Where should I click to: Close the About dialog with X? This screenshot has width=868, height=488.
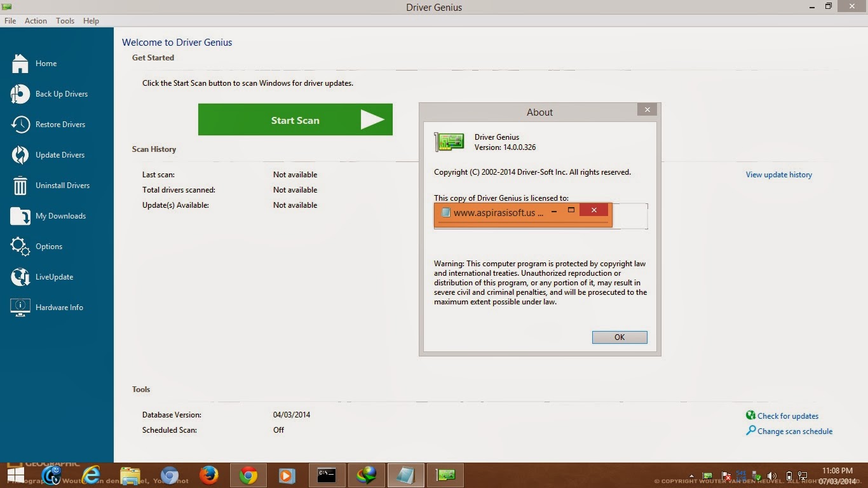tap(647, 110)
